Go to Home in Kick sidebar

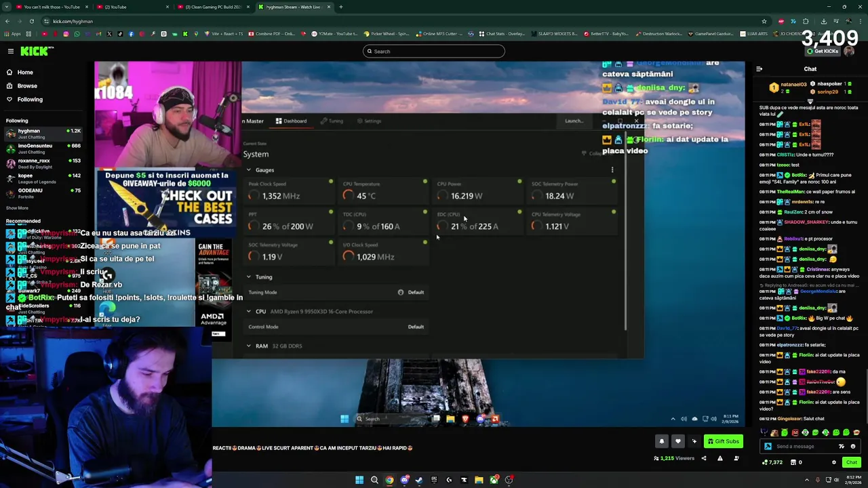(25, 73)
